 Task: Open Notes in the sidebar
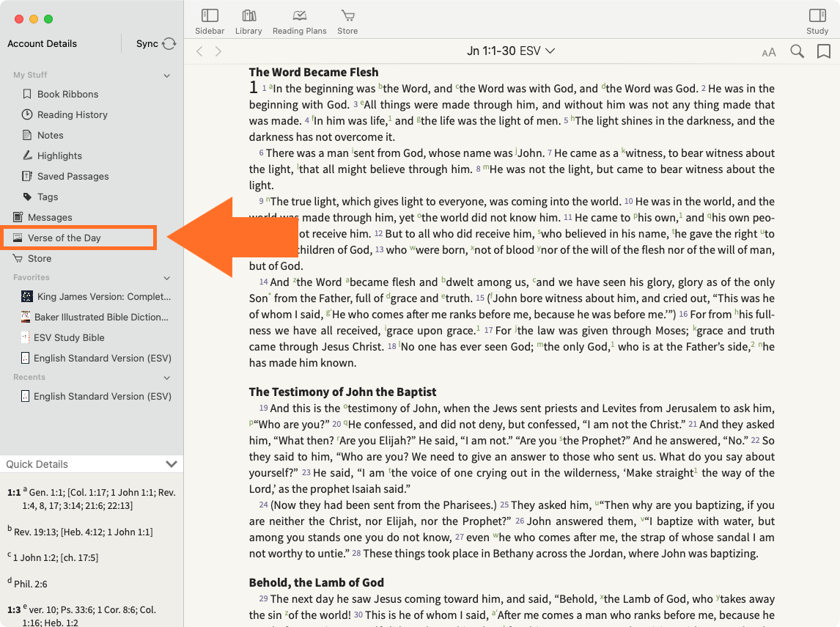tap(51, 135)
